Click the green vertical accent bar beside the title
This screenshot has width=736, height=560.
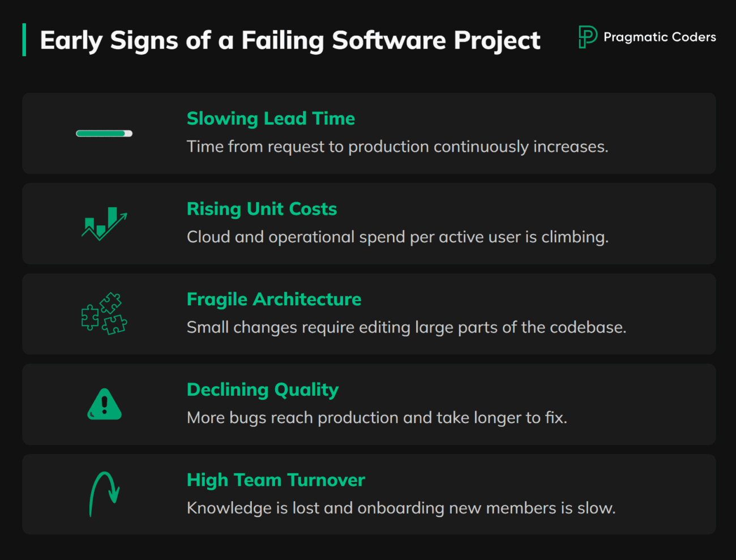tap(24, 40)
